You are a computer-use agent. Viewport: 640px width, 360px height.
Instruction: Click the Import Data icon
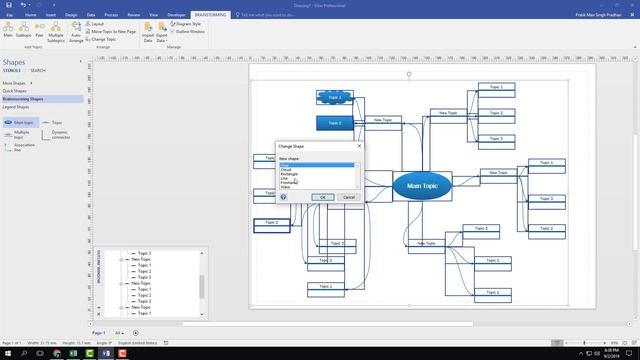click(148, 32)
